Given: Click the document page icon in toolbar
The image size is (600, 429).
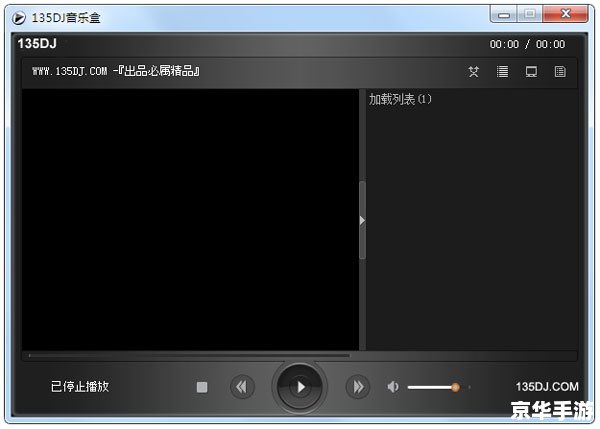Looking at the screenshot, I should [560, 72].
